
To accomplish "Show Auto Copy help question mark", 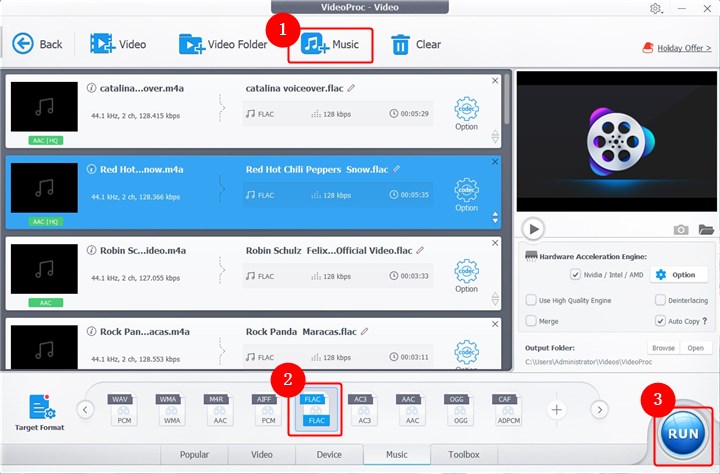I will tap(705, 321).
